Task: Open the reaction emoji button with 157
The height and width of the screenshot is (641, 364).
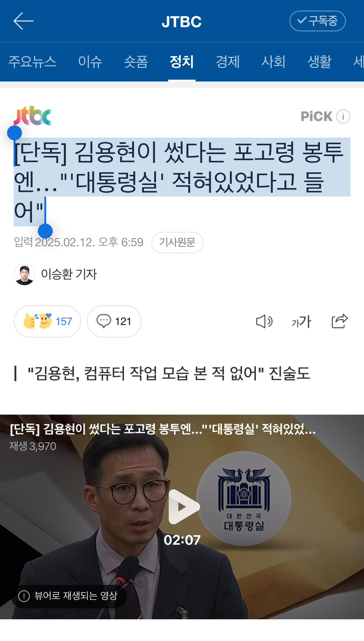Action: [x=47, y=321]
